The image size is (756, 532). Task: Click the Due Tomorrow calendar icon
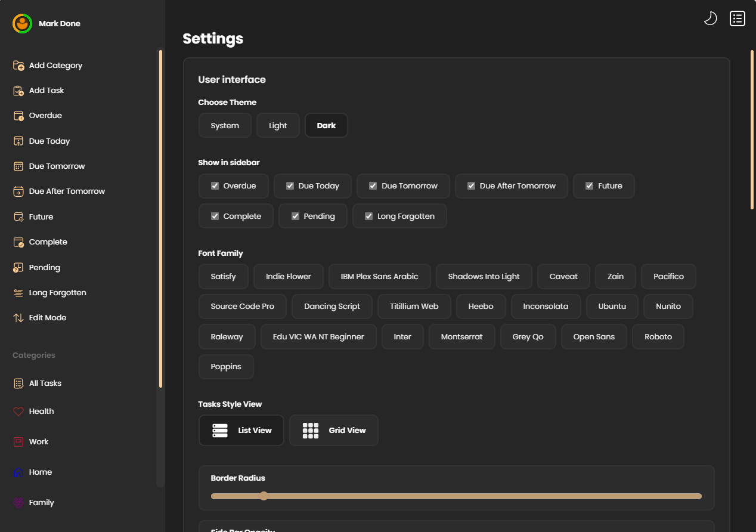(18, 166)
